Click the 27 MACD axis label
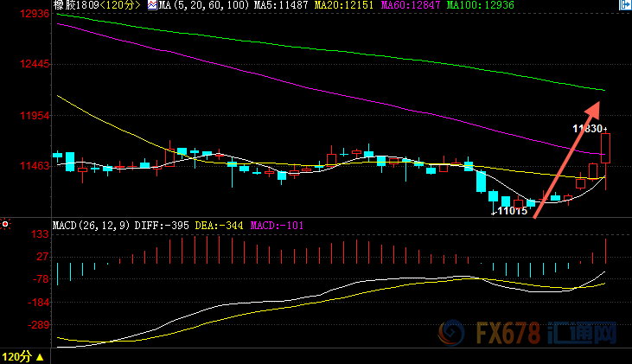 point(42,257)
